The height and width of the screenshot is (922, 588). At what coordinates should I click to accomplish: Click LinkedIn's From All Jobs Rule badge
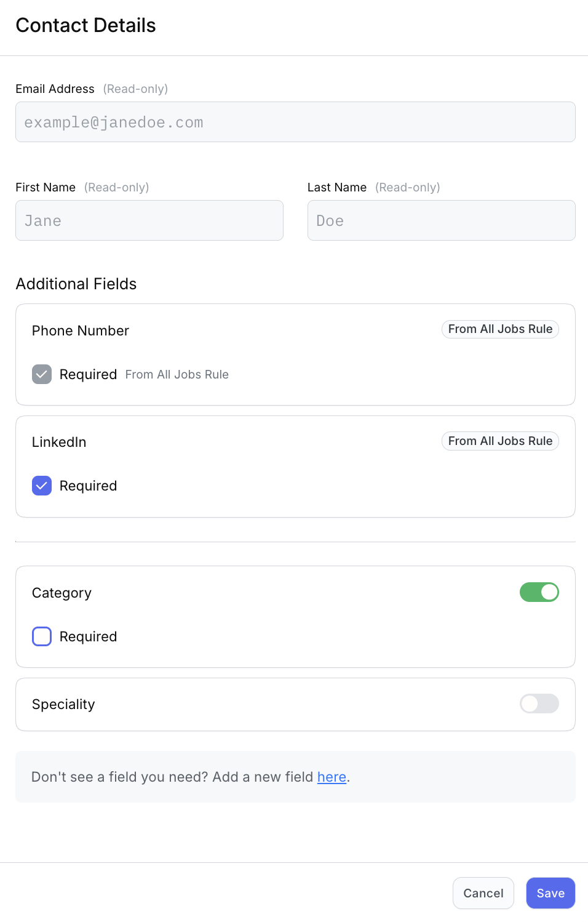(500, 441)
